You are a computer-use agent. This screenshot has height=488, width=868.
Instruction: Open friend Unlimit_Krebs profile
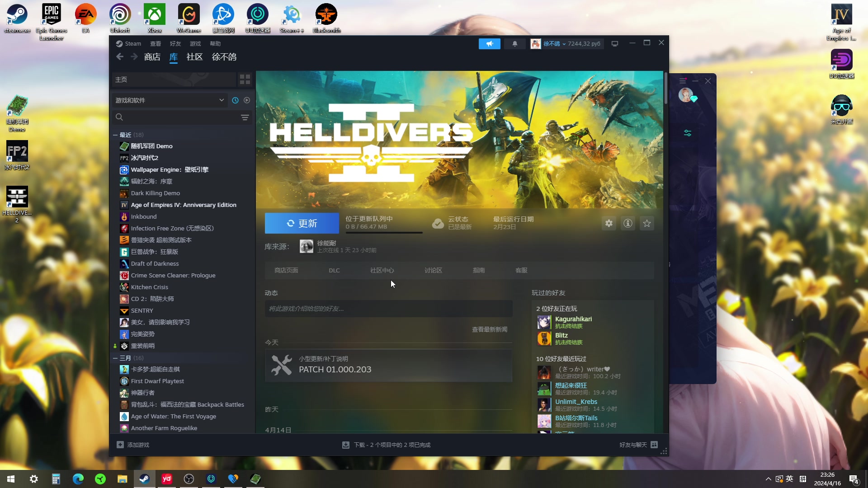(x=576, y=402)
